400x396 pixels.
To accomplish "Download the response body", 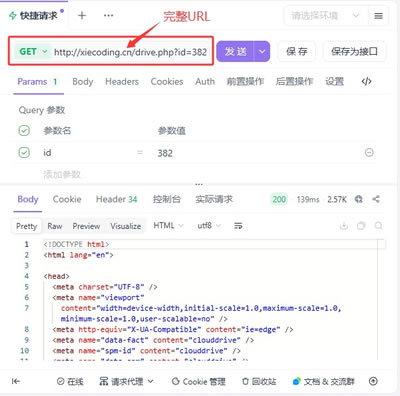I will pyautogui.click(x=344, y=226).
